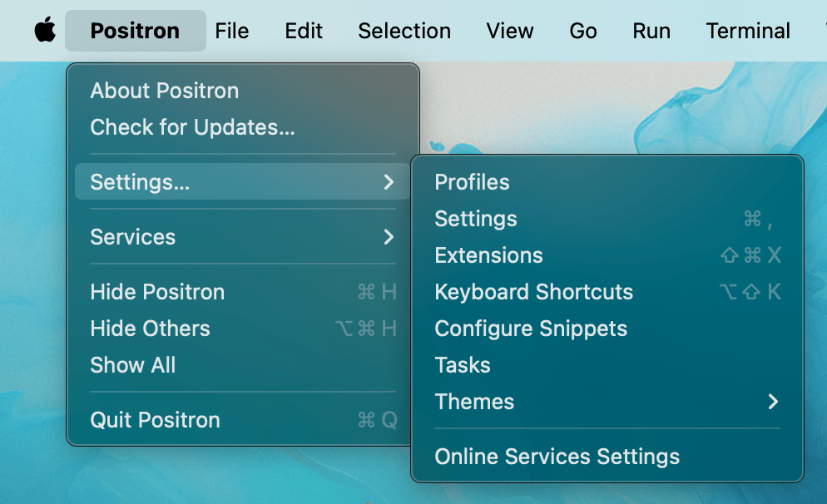Open Keyboard Shortcuts
The image size is (827, 504).
(533, 292)
